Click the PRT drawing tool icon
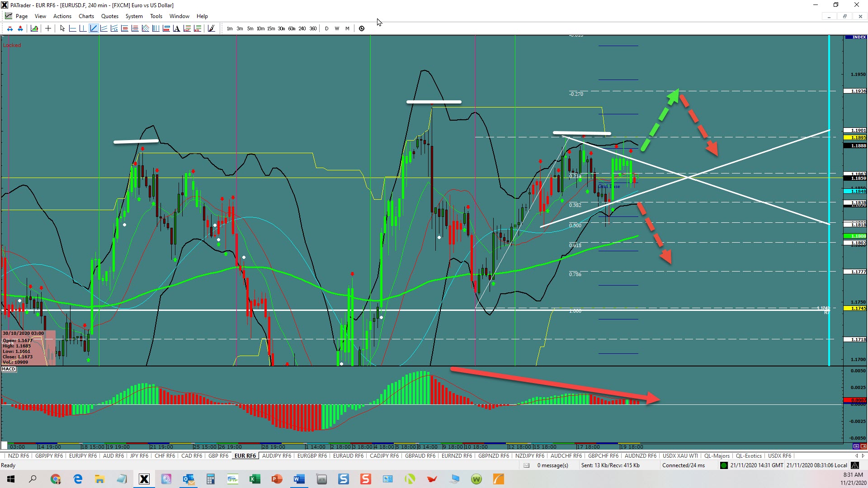The height and width of the screenshot is (488, 868). coord(187,28)
